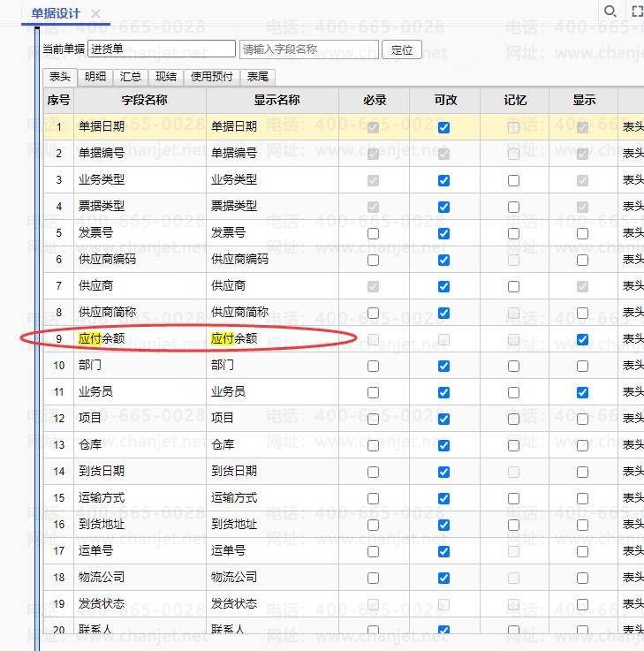Click the 当前单据 field showing 进货单
The image size is (644, 651).
(162, 49)
